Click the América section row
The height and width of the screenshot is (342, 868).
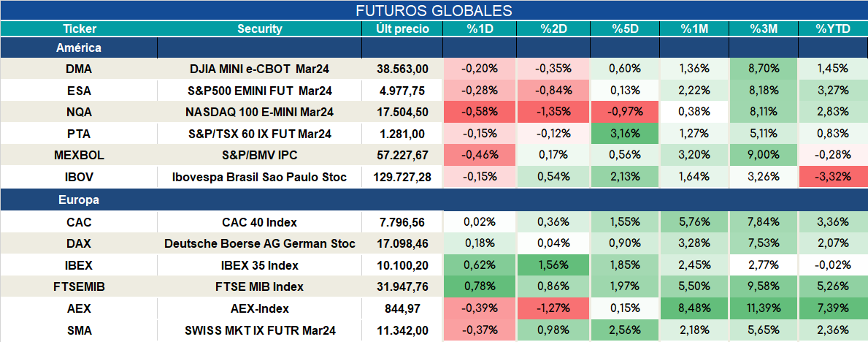pyautogui.click(x=434, y=48)
